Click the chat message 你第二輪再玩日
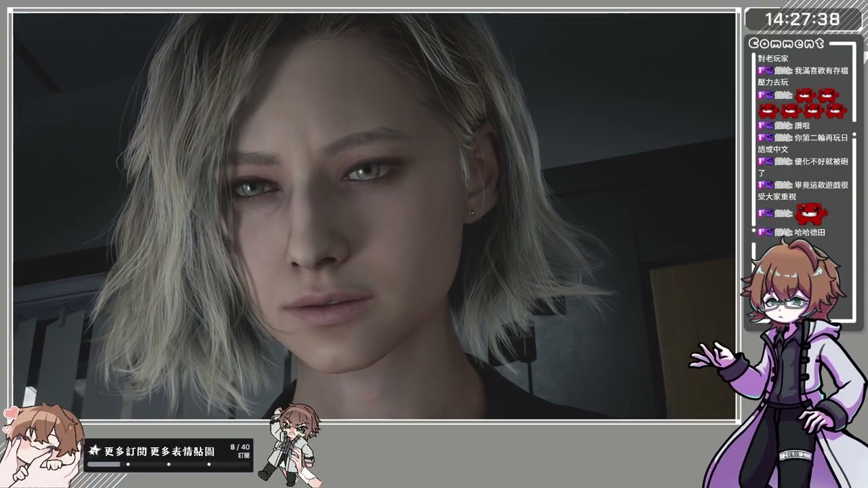The height and width of the screenshot is (488, 868). tap(821, 138)
